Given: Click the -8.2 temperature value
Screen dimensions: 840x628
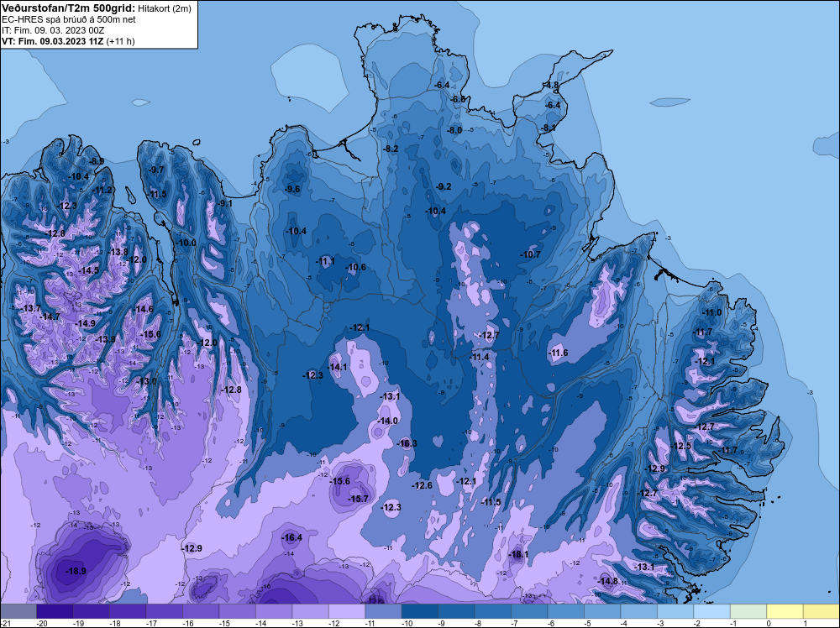Looking at the screenshot, I should tap(391, 149).
